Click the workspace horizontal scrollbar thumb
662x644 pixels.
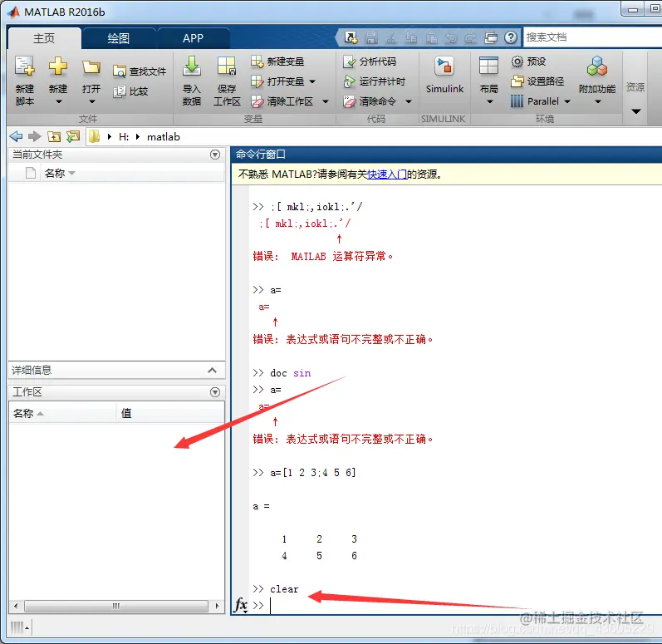coord(116,606)
